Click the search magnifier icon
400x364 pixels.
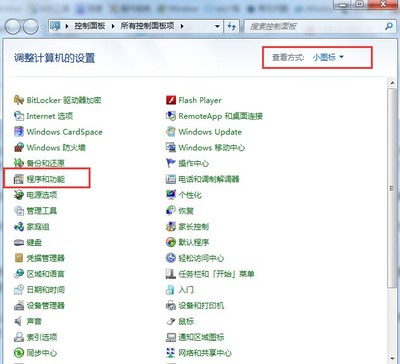coord(388,26)
